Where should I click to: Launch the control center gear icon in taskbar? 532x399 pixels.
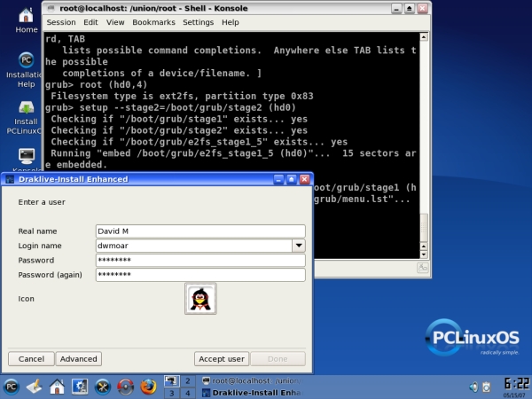click(80, 387)
